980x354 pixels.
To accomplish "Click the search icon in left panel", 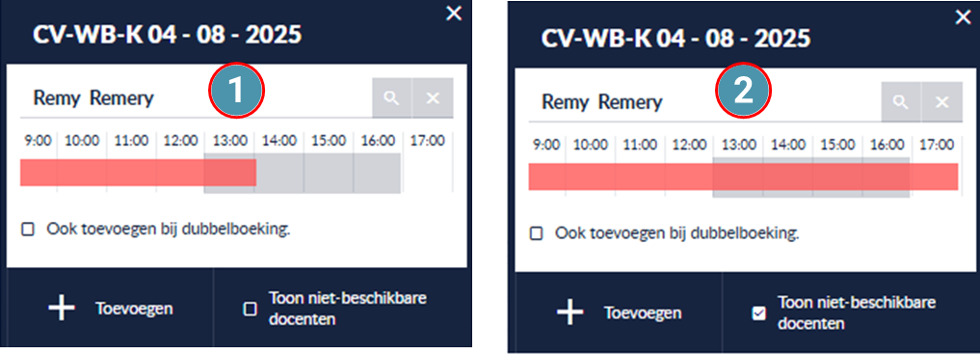I will click(392, 98).
